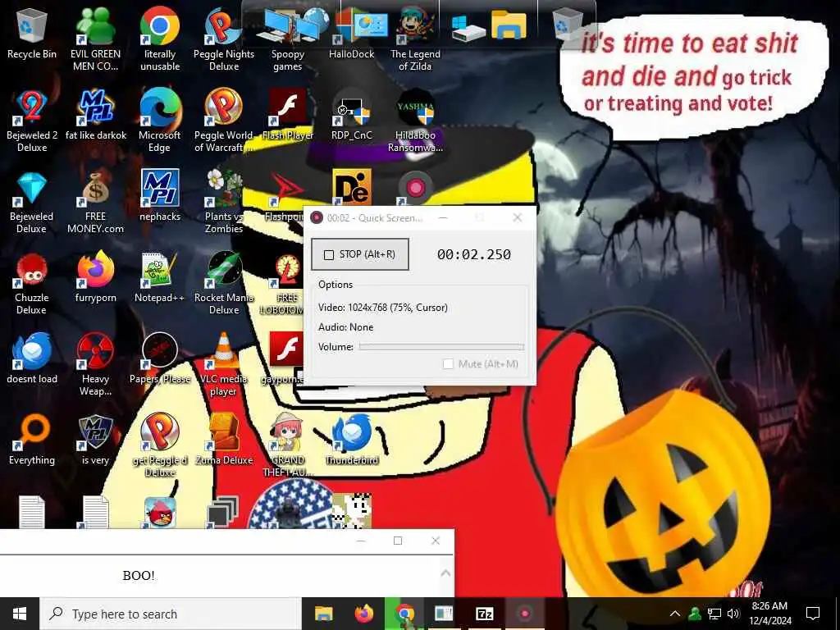Screen dimensions: 840x630
Task: Open Peggle Nights Deluxe shortcut
Action: pos(224,39)
